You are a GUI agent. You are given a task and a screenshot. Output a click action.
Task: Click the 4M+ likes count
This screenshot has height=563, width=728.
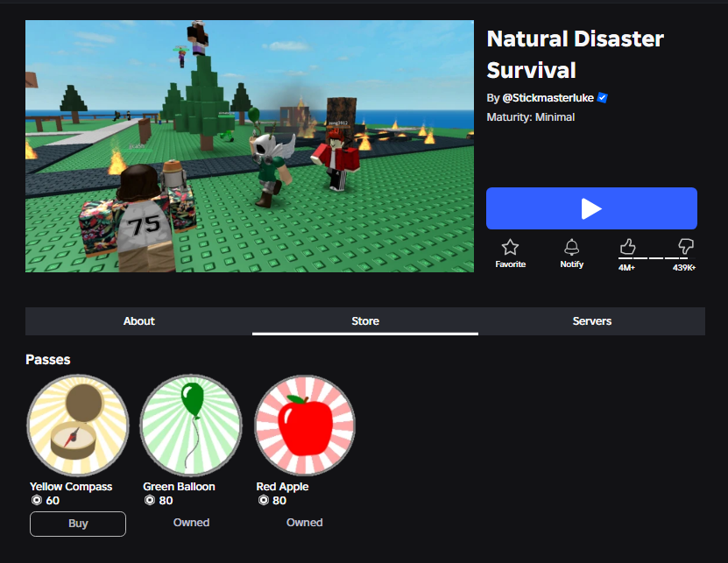pyautogui.click(x=626, y=268)
